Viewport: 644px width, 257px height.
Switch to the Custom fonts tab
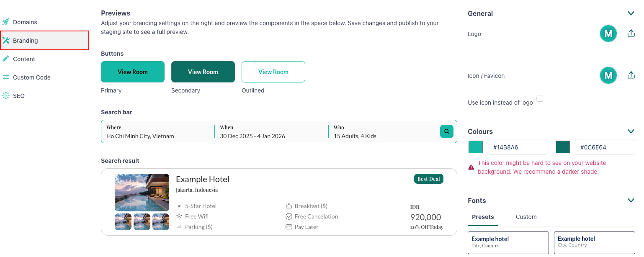click(x=526, y=217)
